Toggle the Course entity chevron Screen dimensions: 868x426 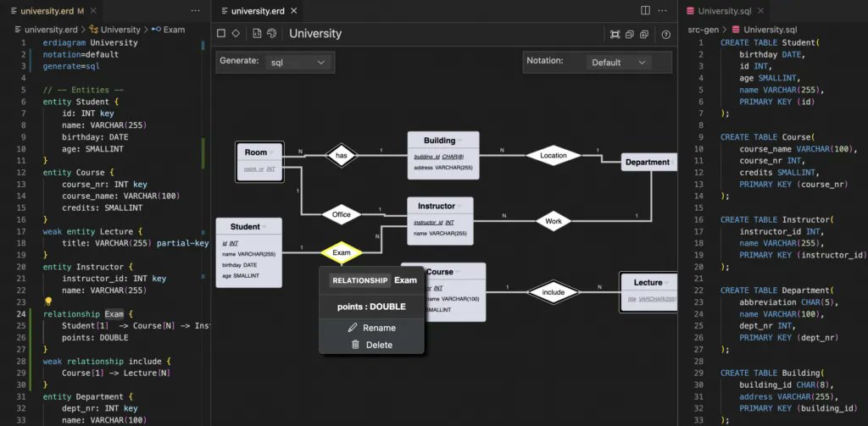(x=457, y=272)
